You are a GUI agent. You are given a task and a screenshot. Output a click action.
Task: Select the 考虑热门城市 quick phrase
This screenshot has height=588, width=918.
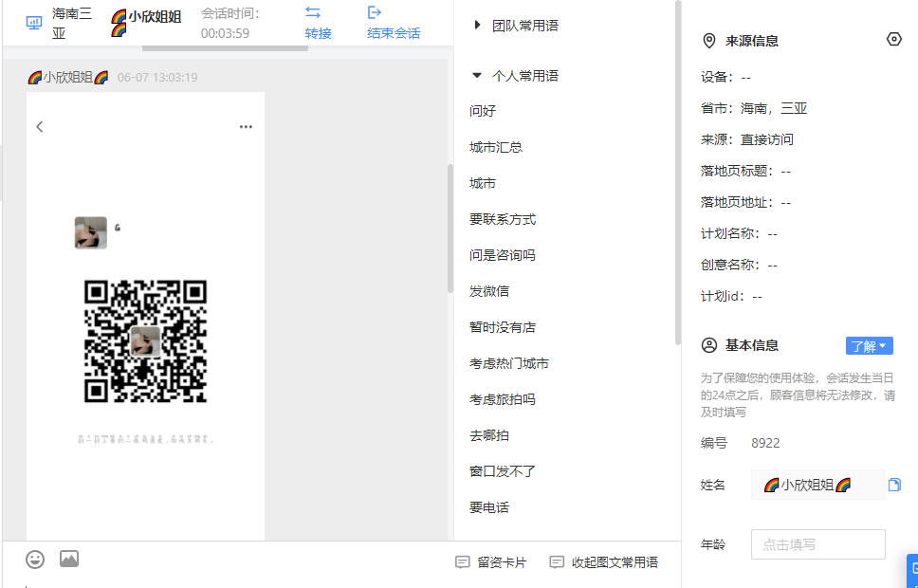tap(508, 363)
